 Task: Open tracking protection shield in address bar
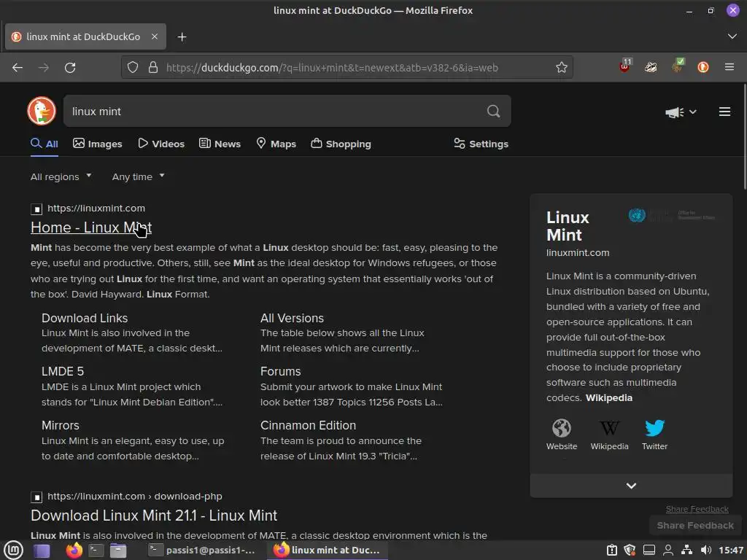click(x=133, y=68)
